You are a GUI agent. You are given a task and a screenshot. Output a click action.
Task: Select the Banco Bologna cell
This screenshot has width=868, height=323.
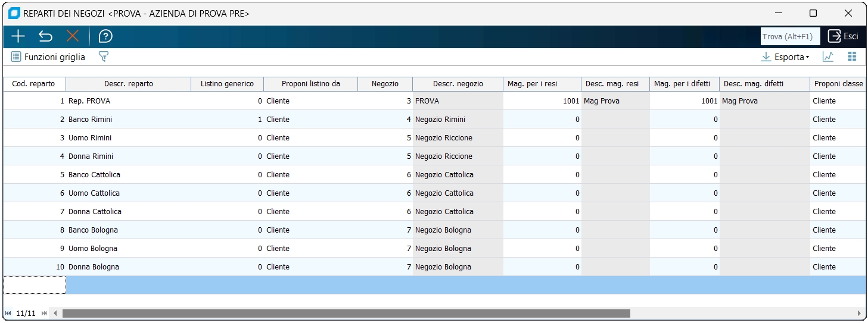128,230
